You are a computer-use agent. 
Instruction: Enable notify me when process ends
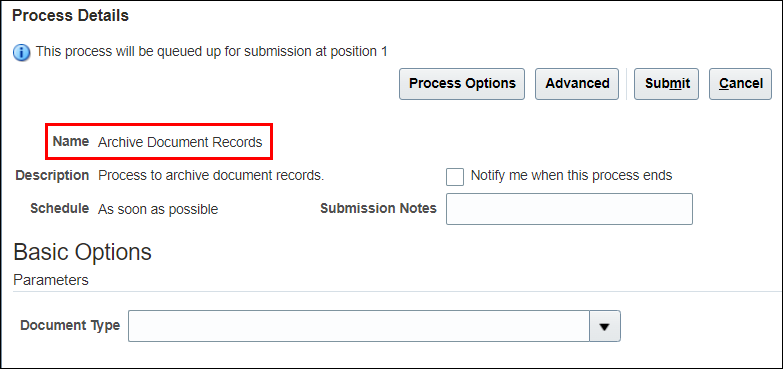[x=455, y=177]
